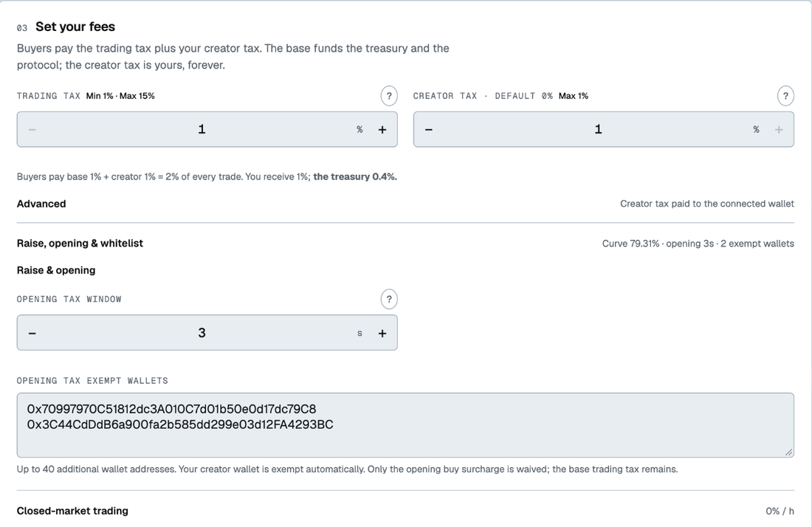812x527 pixels.
Task: Increase opening tax window seconds
Action: tap(382, 333)
